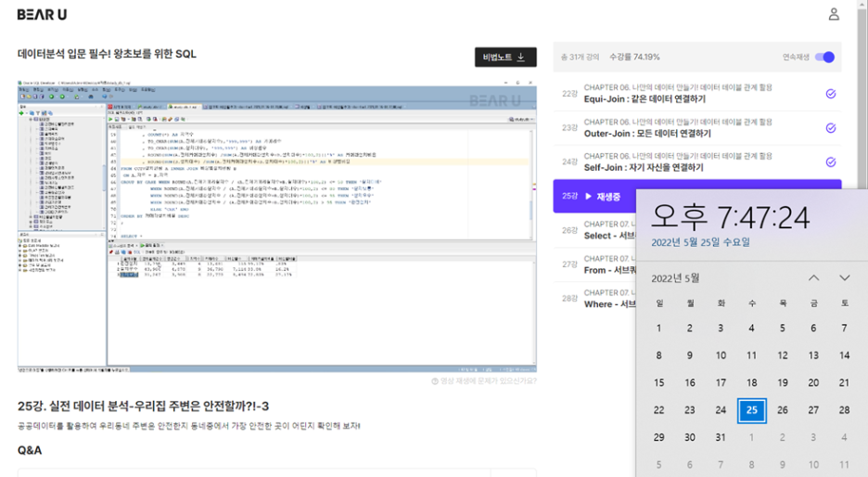Select today's date 25 in calendar

tap(752, 410)
